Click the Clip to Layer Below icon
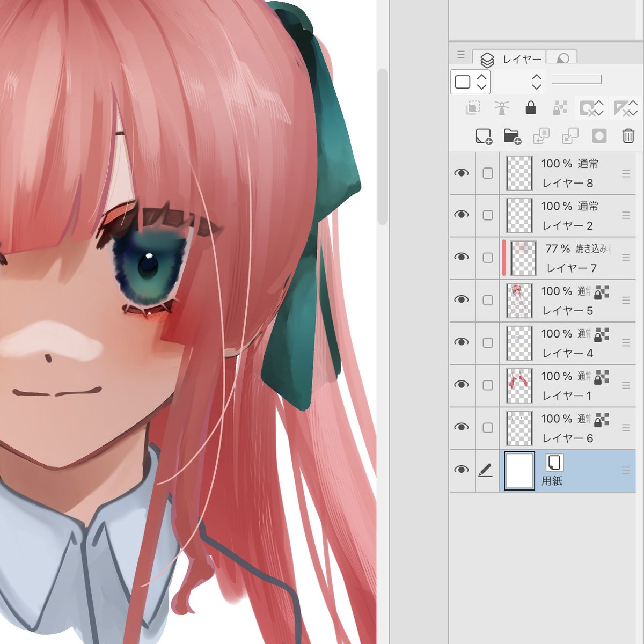Screen dimensions: 644x644 [473, 108]
